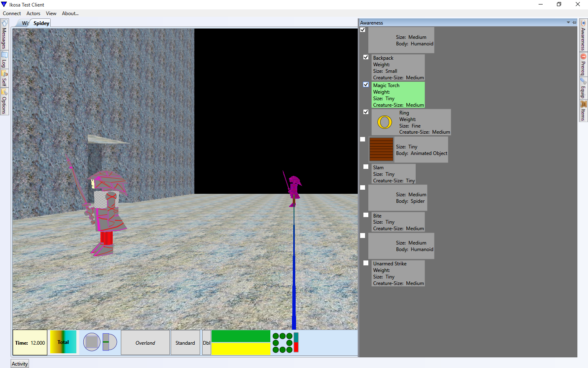The width and height of the screenshot is (588, 368).
Task: Click the Overland movement button
Action: click(x=145, y=343)
